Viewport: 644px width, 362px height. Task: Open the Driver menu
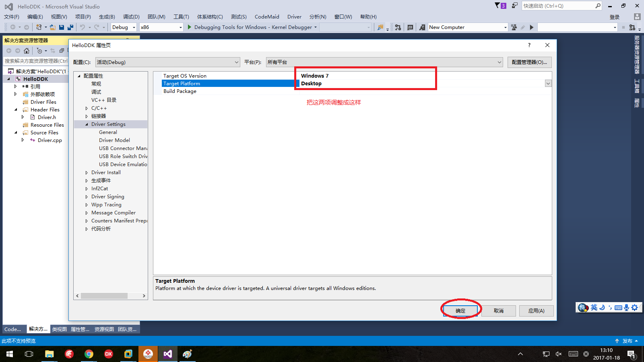pyautogui.click(x=294, y=17)
